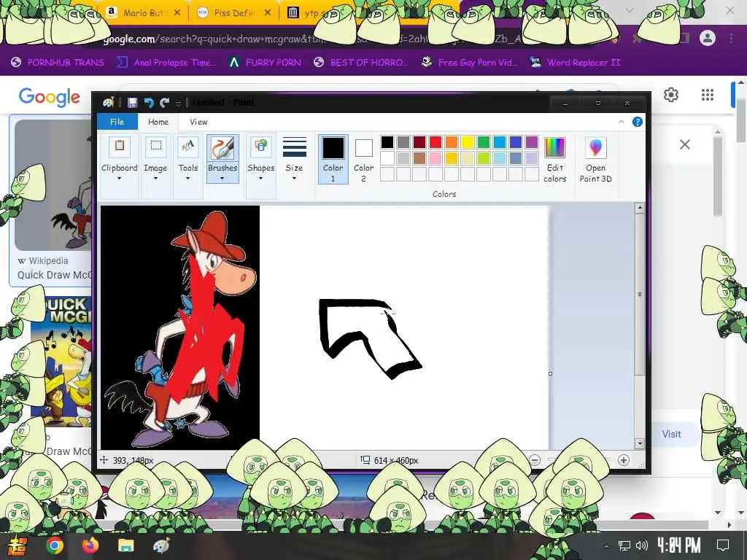Pick the pink palette swatch
The width and height of the screenshot is (747, 560).
coord(436,157)
